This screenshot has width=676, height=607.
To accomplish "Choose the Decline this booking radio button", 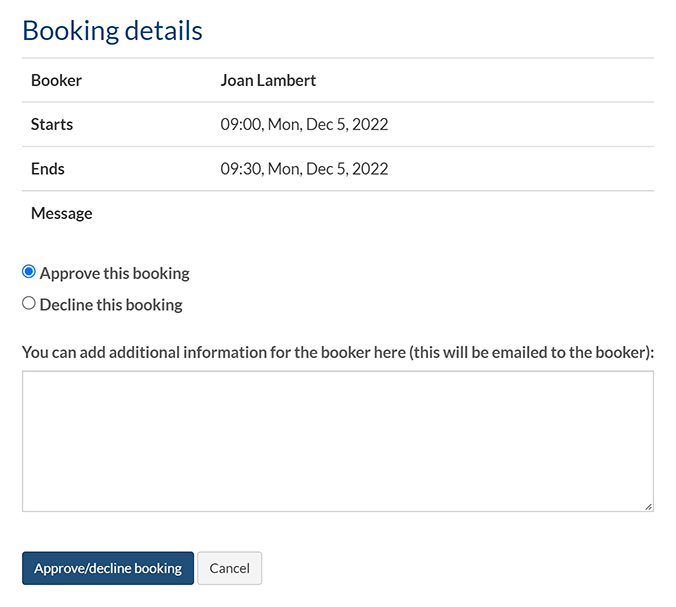I will (29, 303).
